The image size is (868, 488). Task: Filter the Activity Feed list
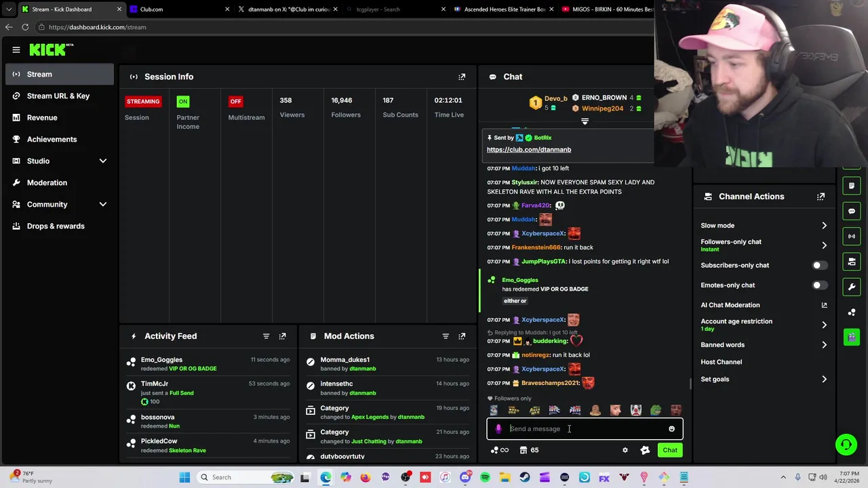point(266,336)
